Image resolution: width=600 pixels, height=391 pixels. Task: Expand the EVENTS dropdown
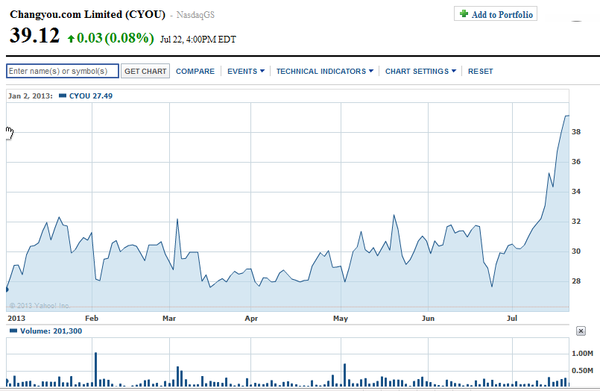pyautogui.click(x=246, y=71)
